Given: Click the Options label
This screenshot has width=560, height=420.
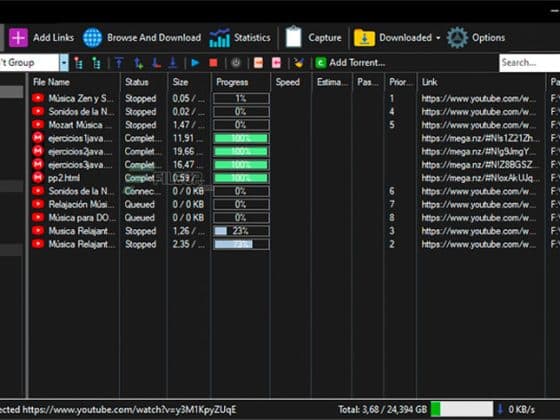Looking at the screenshot, I should pos(488,38).
